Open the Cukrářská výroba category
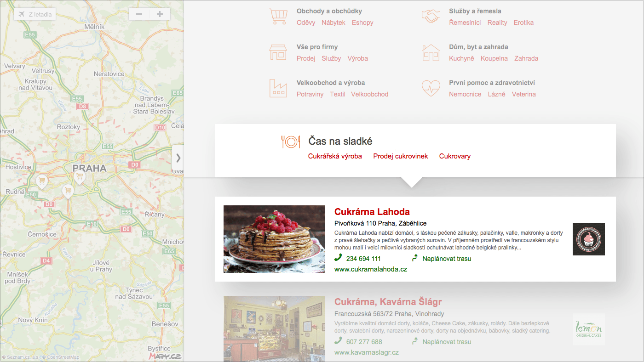Screen dimensions: 644x362 pos(335,156)
